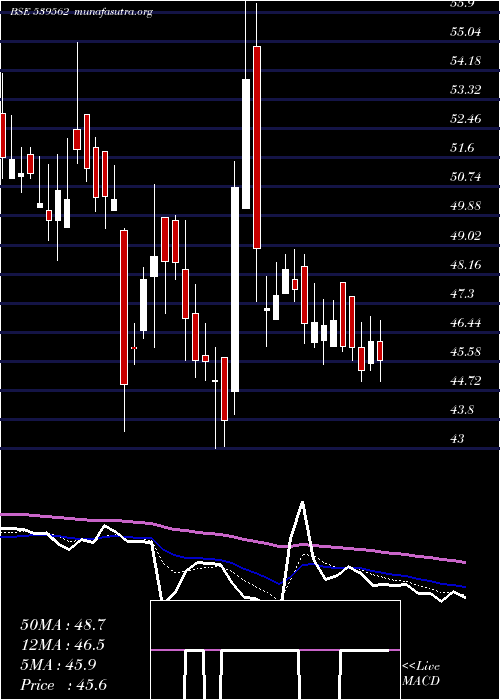
Task: Click the '12MA : 46.5' readout
Action: click(x=63, y=645)
